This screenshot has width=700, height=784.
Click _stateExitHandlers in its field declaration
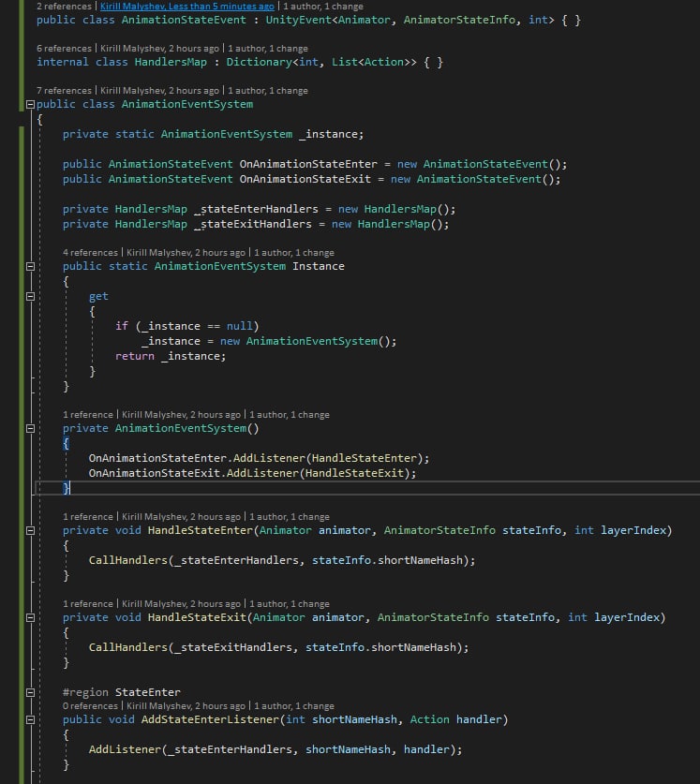click(253, 224)
